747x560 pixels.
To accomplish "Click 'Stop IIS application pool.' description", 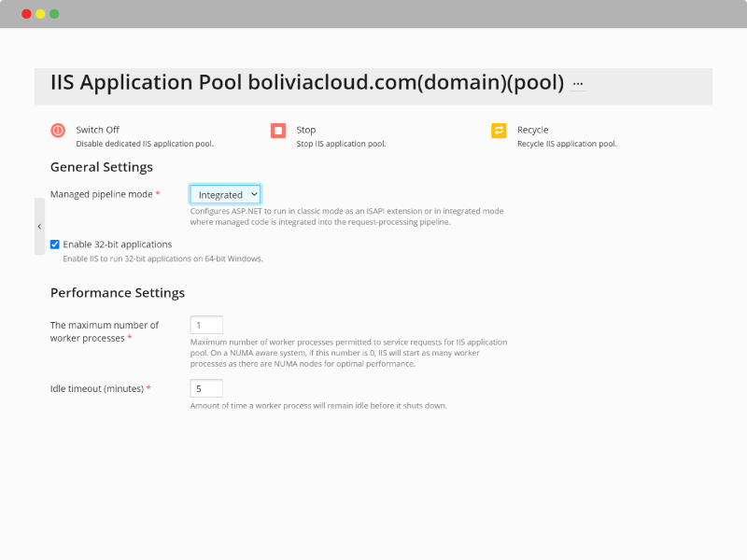I will (x=341, y=144).
